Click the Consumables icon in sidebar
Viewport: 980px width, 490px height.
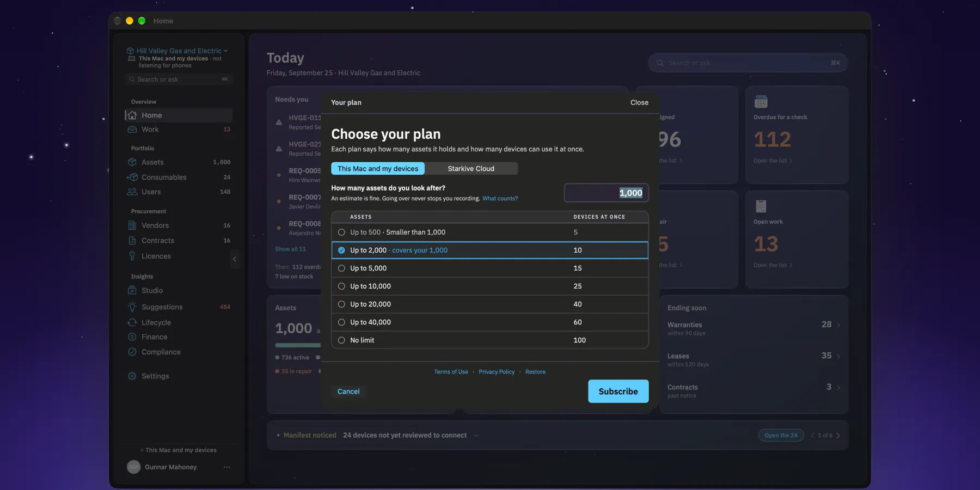tap(132, 177)
